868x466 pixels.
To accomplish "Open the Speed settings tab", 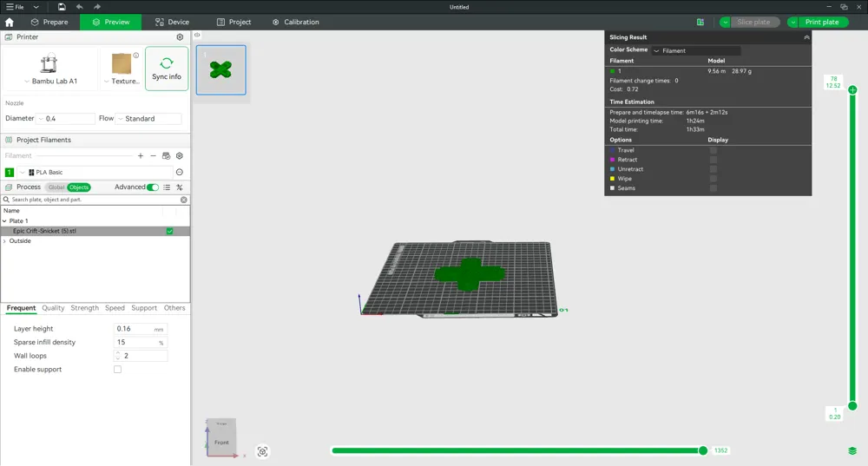I will 115,308.
